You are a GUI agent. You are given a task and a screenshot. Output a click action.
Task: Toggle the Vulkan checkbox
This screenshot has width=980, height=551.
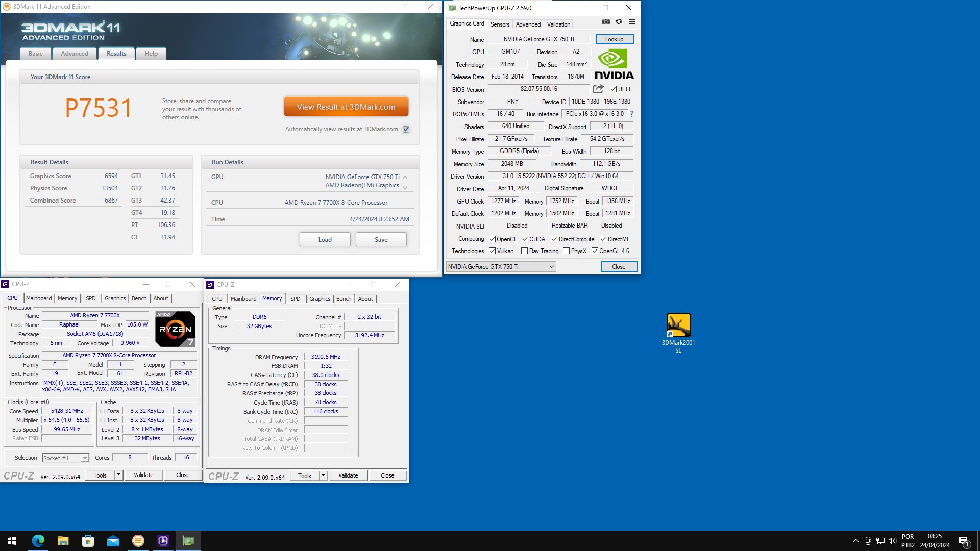(492, 251)
